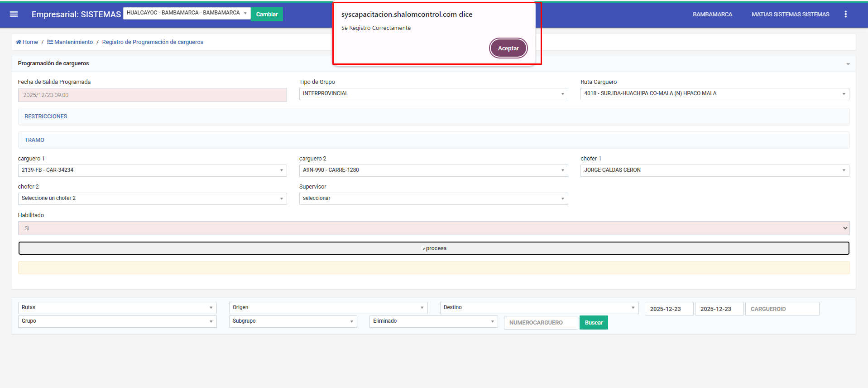868x388 pixels.
Task: Click the NUMEROCARGUERO input field
Action: [540, 323]
